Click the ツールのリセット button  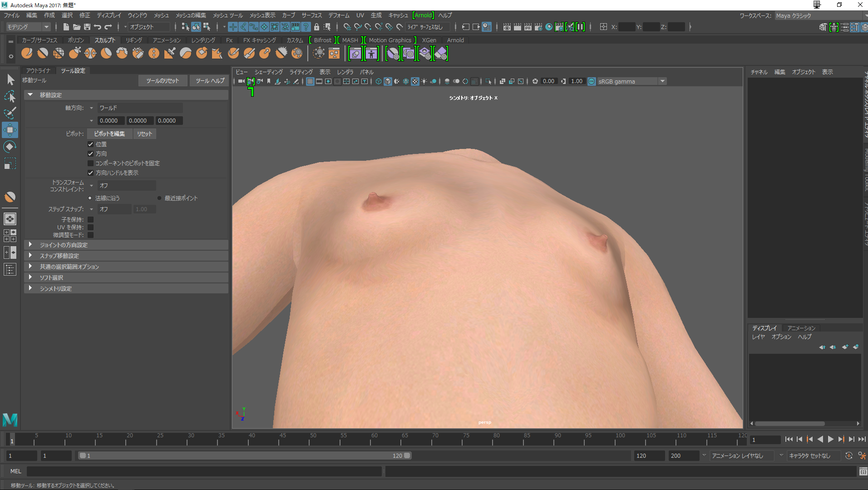tap(163, 80)
